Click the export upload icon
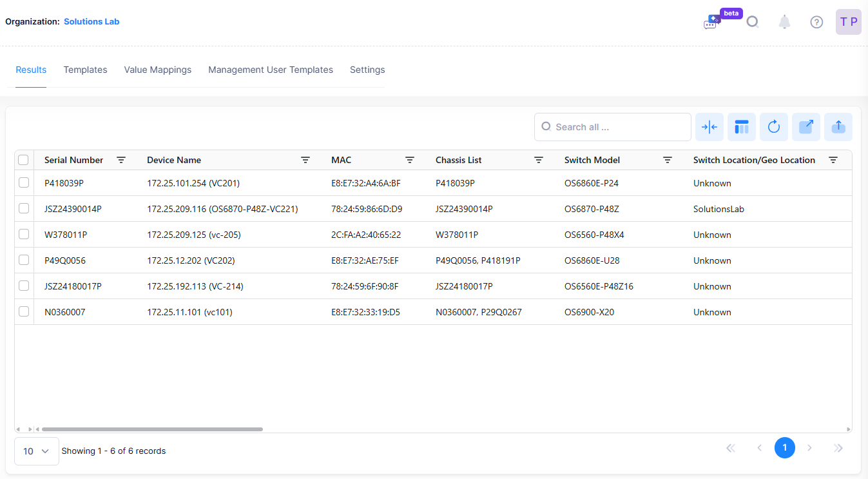Viewport: 868px width, 479px height. click(838, 127)
